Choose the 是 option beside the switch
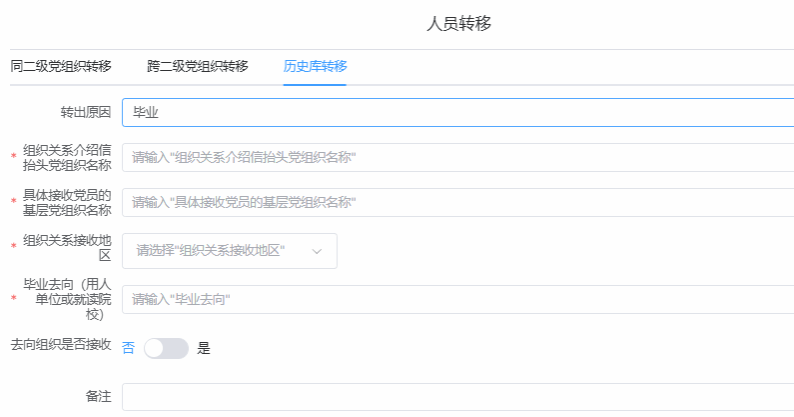This screenshot has height=417, width=794. [x=204, y=348]
